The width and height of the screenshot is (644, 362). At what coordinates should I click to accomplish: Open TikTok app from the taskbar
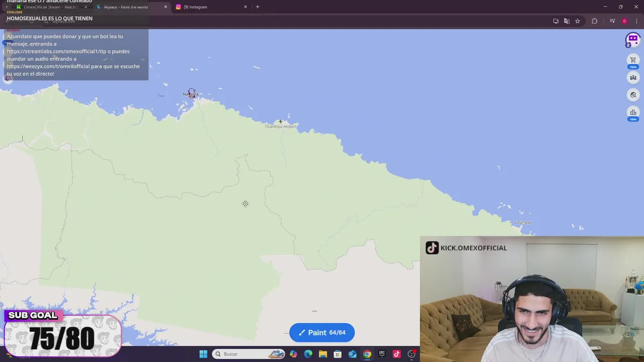click(x=396, y=354)
